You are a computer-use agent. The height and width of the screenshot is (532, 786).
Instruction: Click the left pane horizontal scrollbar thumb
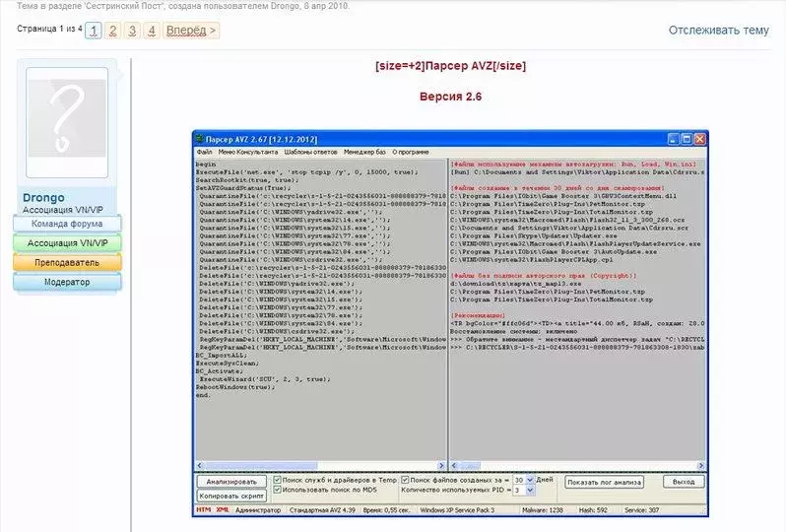click(260, 465)
